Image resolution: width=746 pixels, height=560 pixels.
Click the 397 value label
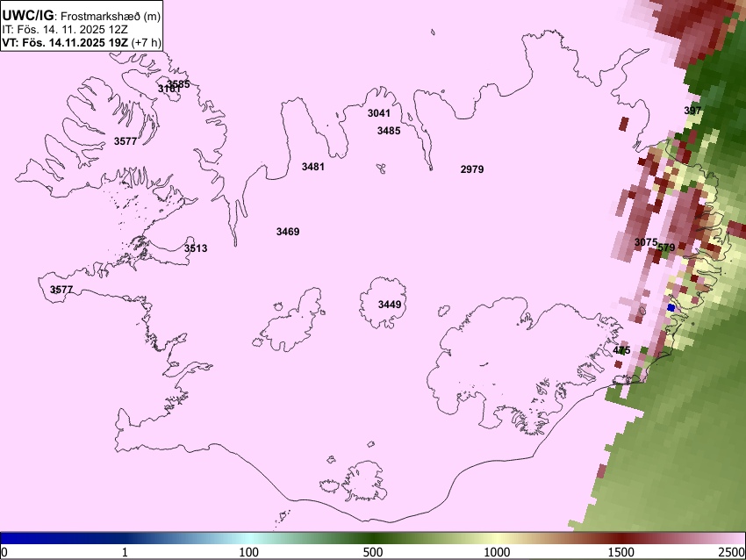pyautogui.click(x=692, y=111)
